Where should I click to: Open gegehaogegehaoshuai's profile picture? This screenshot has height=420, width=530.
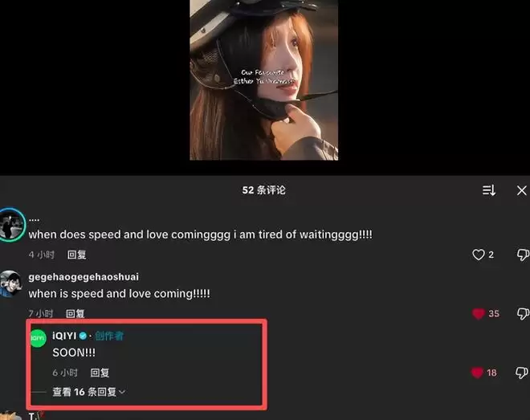10,283
